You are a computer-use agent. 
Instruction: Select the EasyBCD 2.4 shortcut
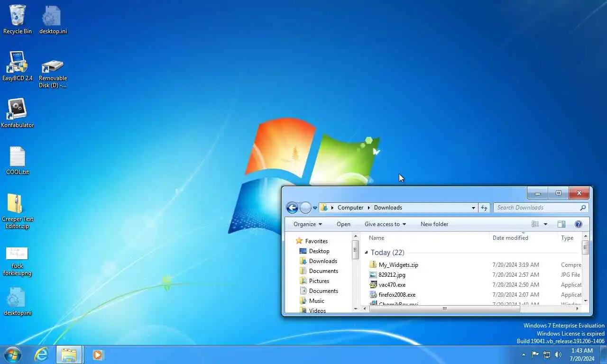pos(18,66)
